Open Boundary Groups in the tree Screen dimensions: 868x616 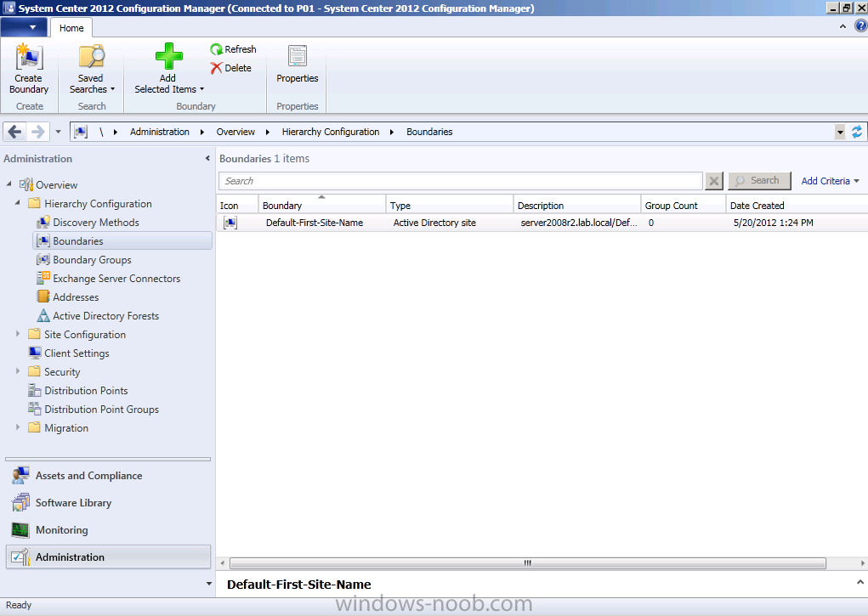click(83, 260)
